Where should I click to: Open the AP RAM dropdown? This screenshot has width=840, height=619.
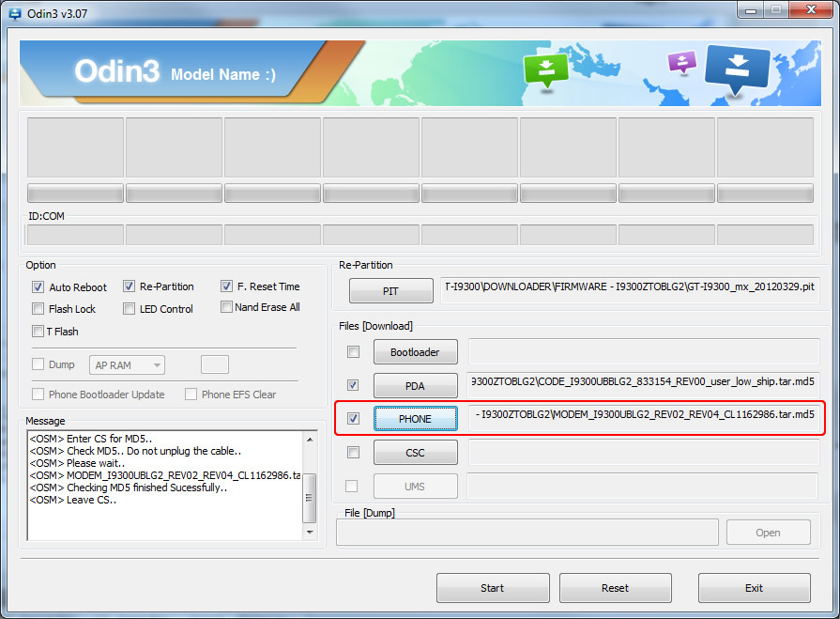[x=127, y=365]
